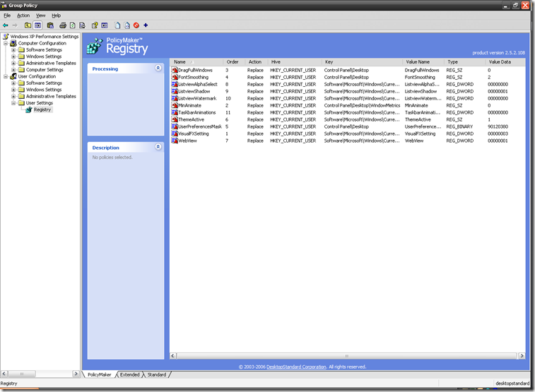
Task: Collapse the Processing panel chevron
Action: (x=158, y=68)
